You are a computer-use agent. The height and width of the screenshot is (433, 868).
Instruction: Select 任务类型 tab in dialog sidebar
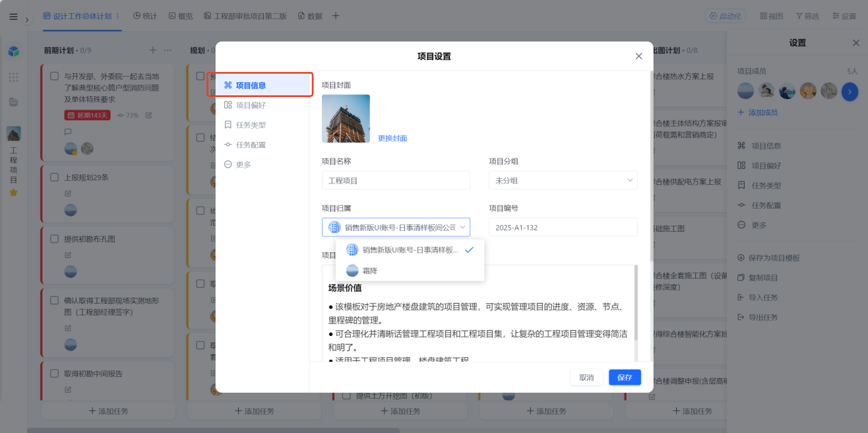[x=264, y=125]
